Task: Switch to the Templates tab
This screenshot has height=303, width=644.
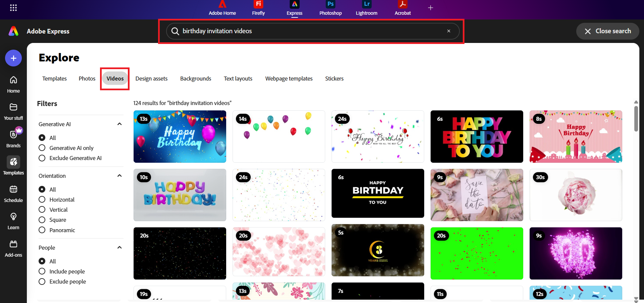Action: coord(54,79)
